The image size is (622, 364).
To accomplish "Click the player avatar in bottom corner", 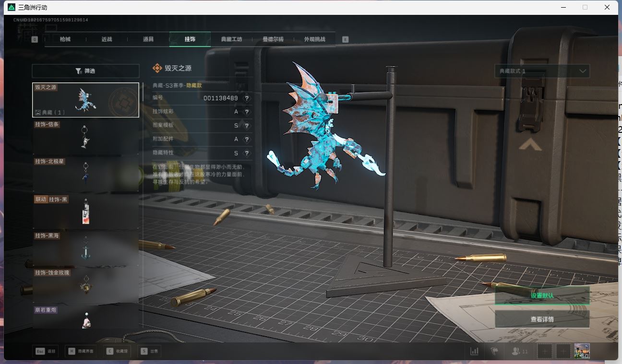I will 582,351.
